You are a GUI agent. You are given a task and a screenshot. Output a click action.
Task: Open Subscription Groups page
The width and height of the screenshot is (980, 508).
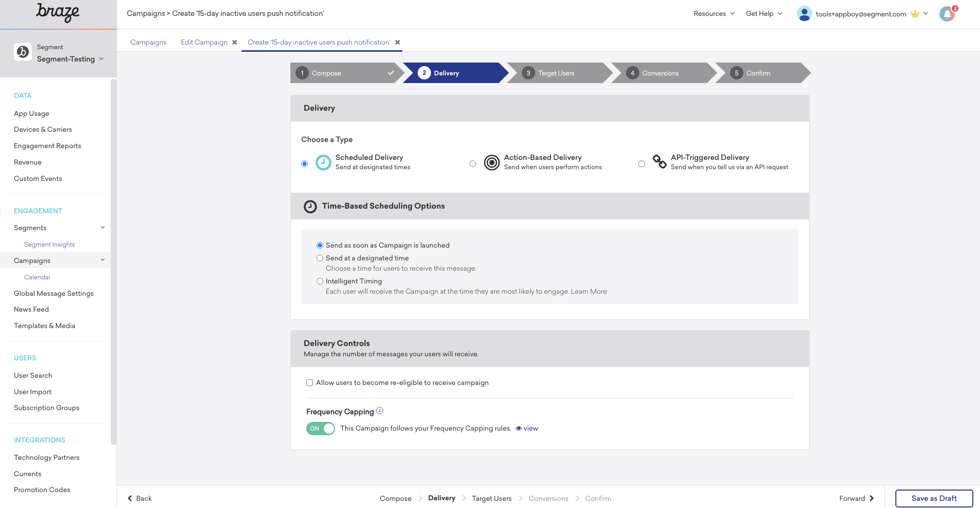[x=47, y=408]
